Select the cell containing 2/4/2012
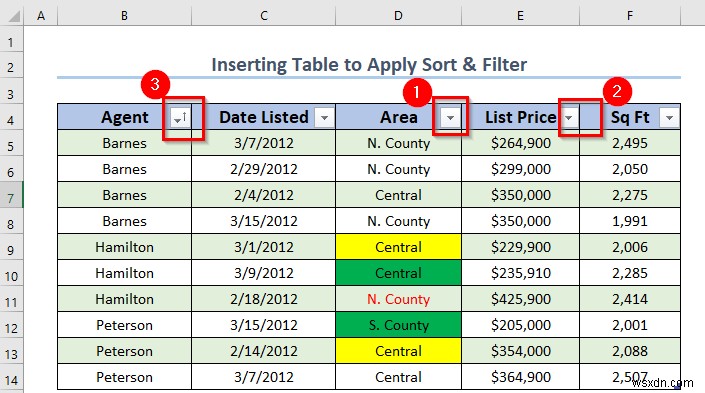The width and height of the screenshot is (705, 393). 263,195
